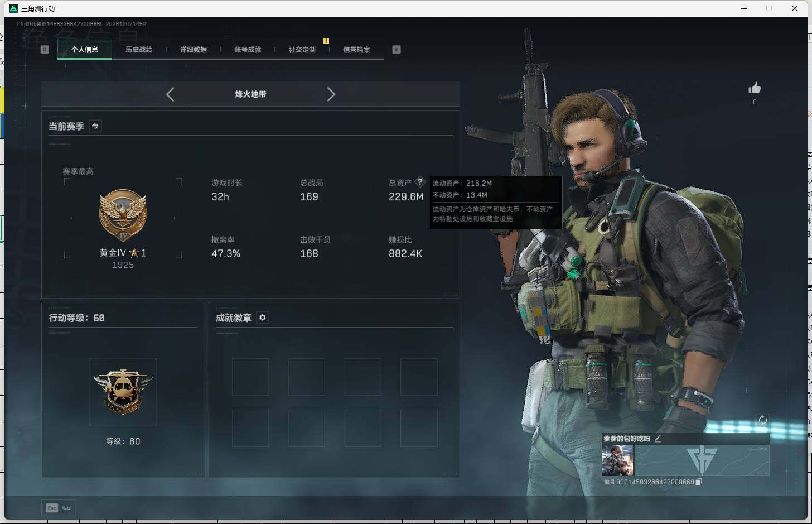Image resolution: width=812 pixels, height=524 pixels.
Task: Click the level 60 helicopter badge
Action: click(123, 391)
